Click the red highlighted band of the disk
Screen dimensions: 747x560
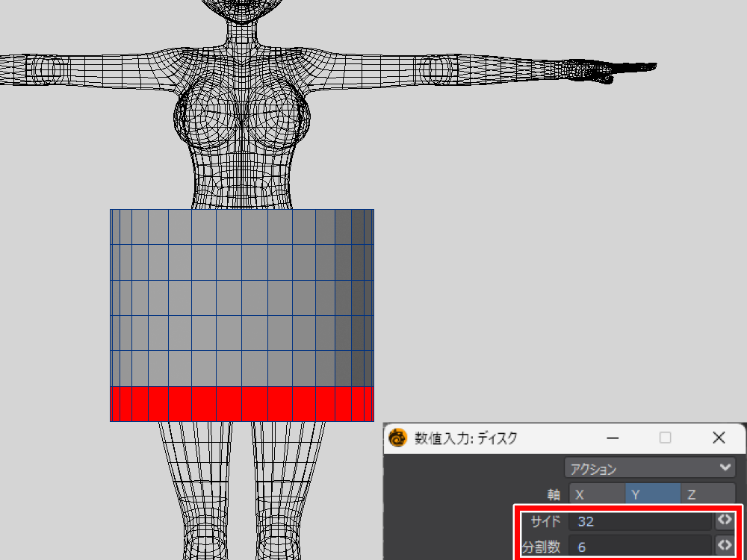(241, 403)
